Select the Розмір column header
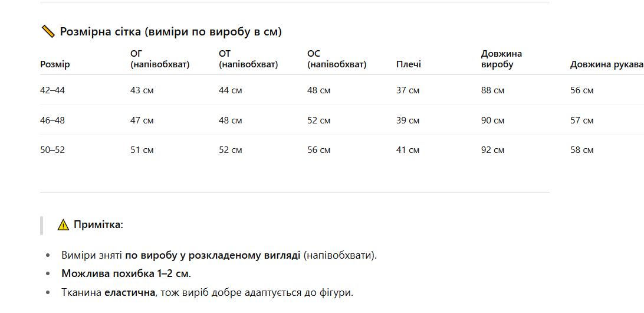The height and width of the screenshot is (313, 644). coord(55,64)
